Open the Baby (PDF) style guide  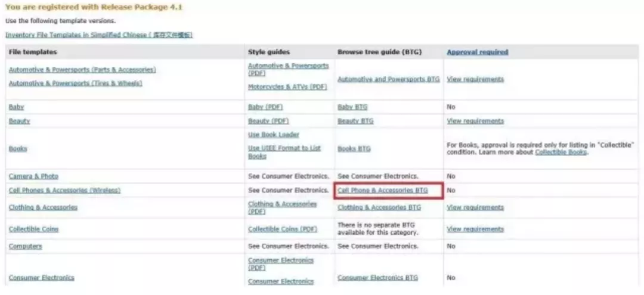(x=265, y=107)
